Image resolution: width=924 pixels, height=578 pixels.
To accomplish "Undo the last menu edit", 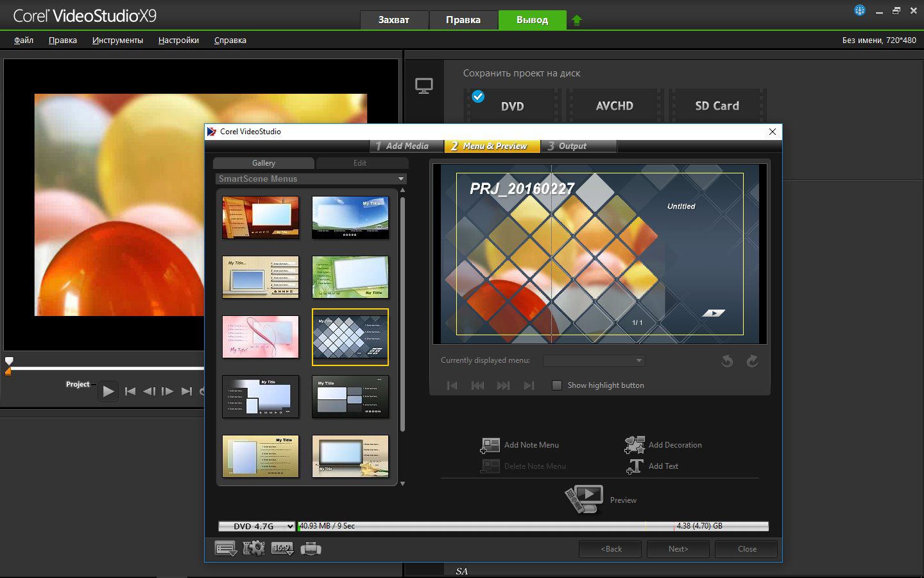I will point(727,361).
